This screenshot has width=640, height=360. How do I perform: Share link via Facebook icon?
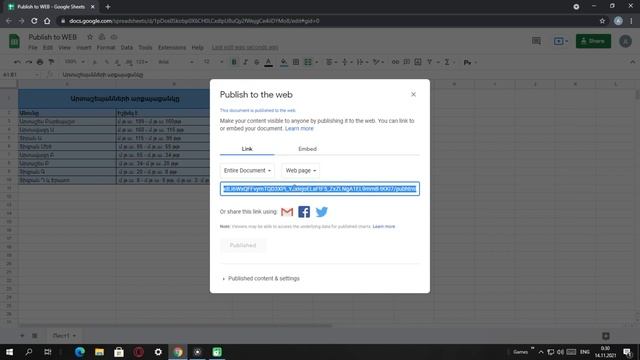(x=304, y=212)
